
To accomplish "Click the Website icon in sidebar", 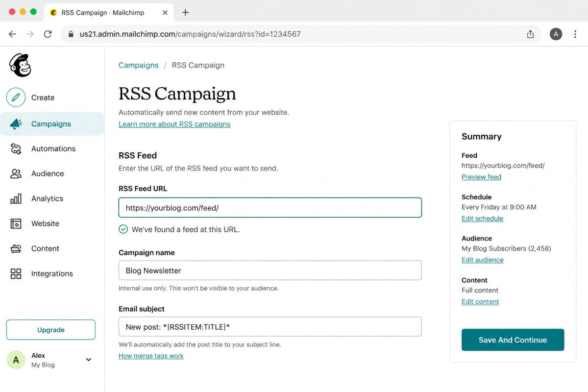I will [x=16, y=223].
